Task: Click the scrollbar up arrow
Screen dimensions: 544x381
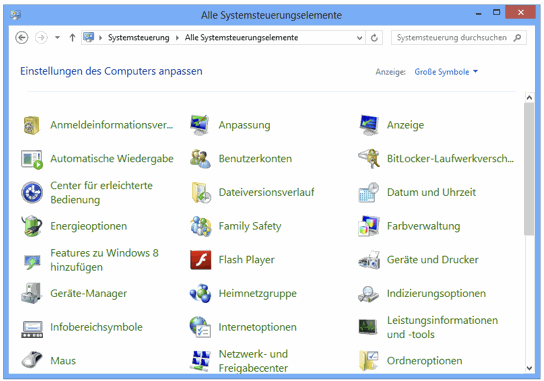Action: (x=529, y=98)
